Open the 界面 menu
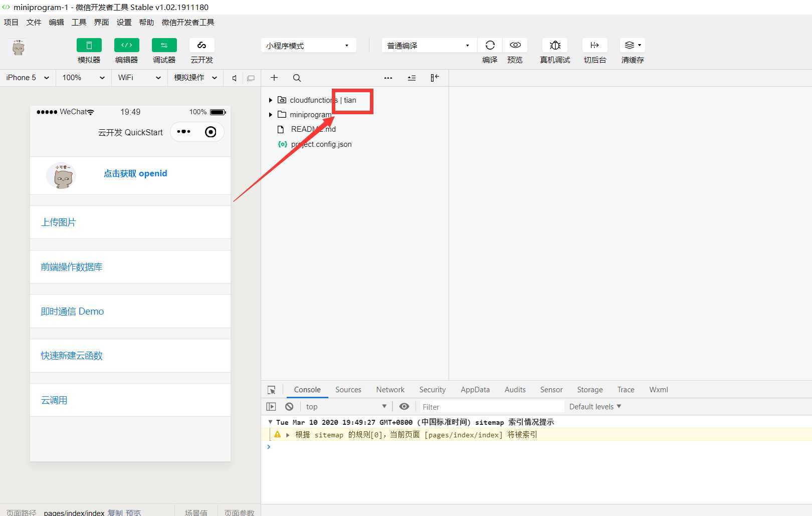 click(x=101, y=22)
